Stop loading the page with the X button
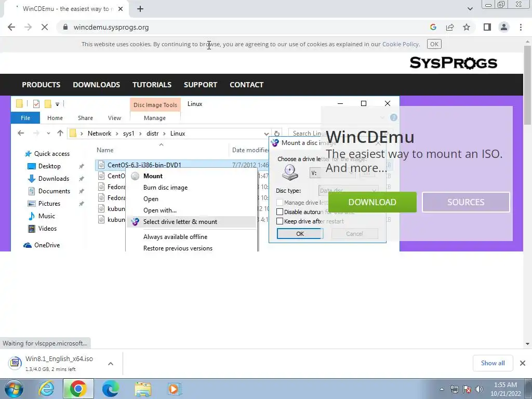The width and height of the screenshot is (532, 399). pos(45,27)
